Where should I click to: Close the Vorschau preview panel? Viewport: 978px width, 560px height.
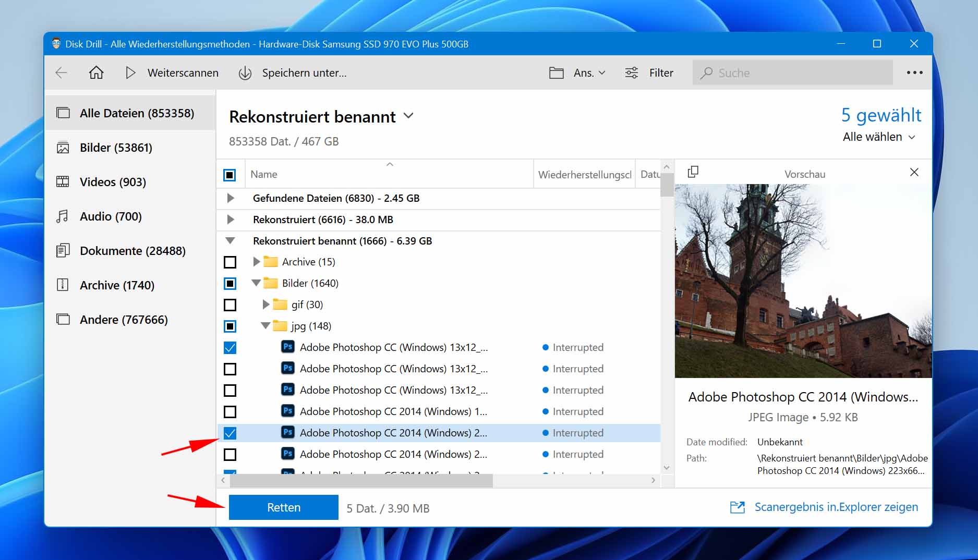[914, 172]
